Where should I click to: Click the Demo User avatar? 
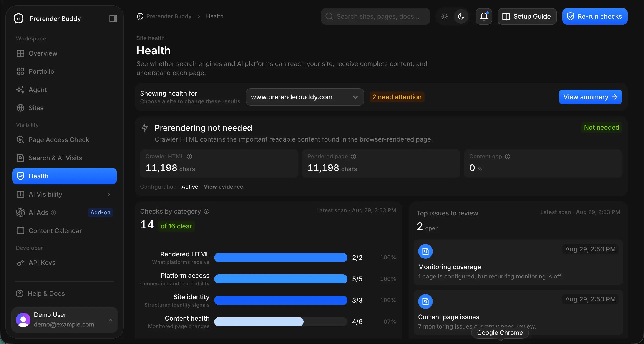[23, 319]
